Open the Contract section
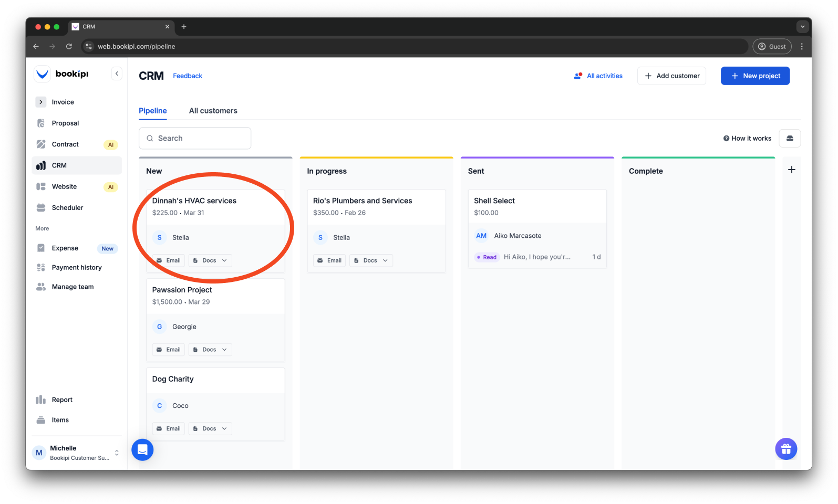838x504 pixels. [x=77, y=144]
